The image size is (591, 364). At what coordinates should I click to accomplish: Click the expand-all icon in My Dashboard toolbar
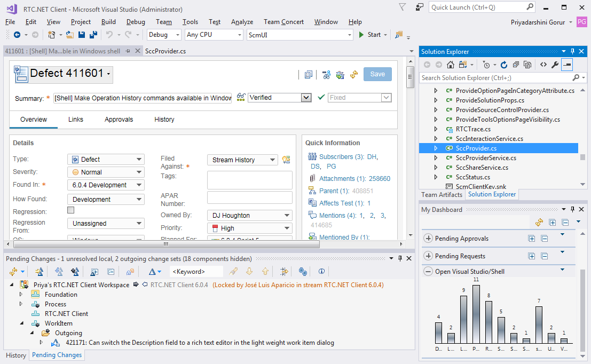click(x=553, y=223)
